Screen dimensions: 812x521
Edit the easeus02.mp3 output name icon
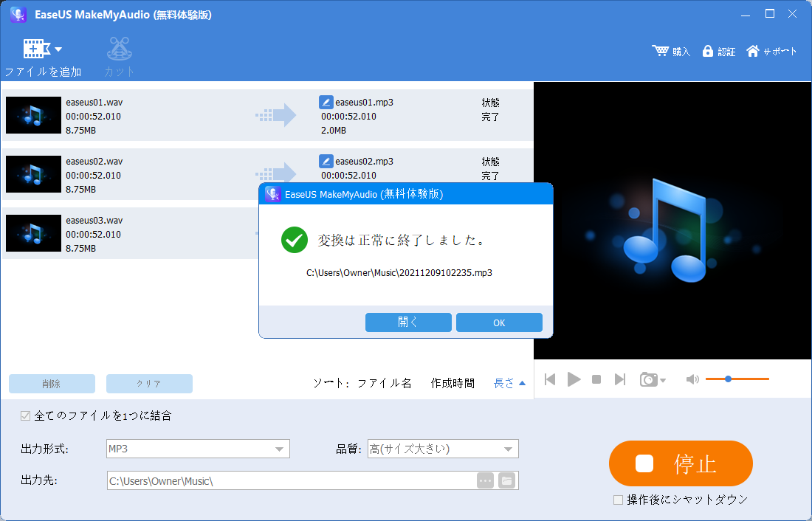(326, 161)
